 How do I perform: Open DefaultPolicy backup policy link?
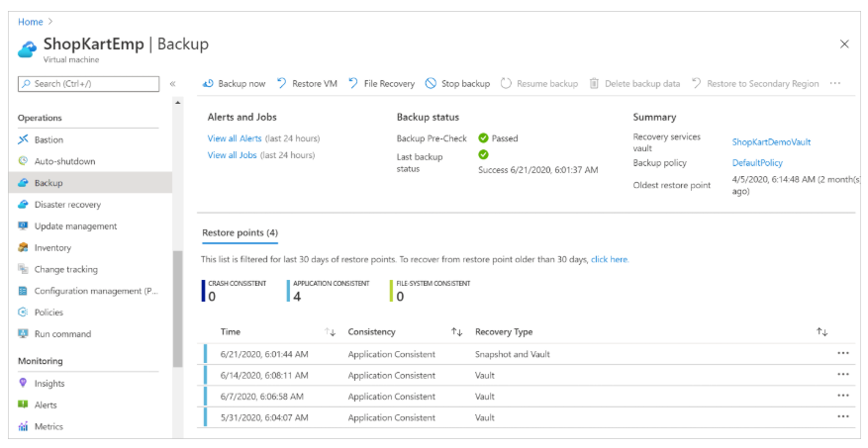click(x=757, y=162)
